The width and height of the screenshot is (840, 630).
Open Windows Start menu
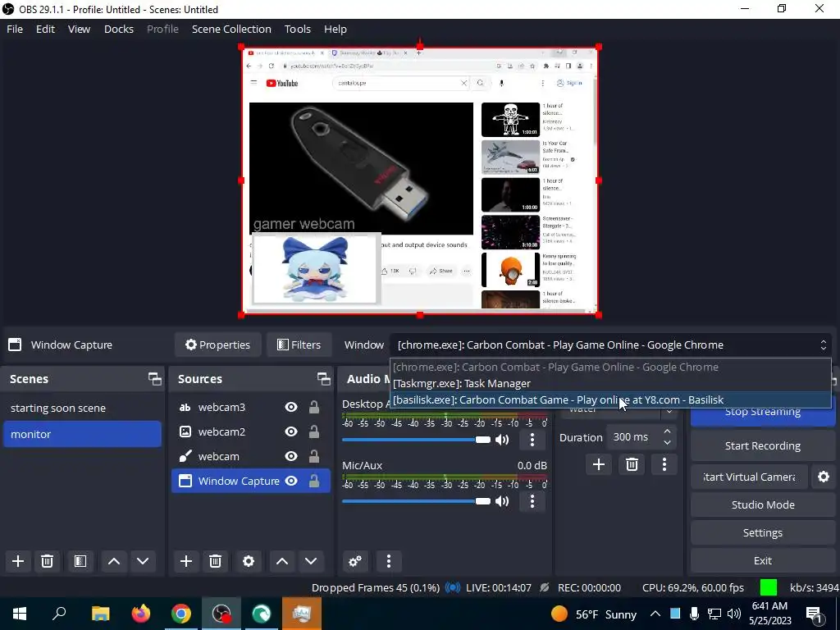point(20,614)
